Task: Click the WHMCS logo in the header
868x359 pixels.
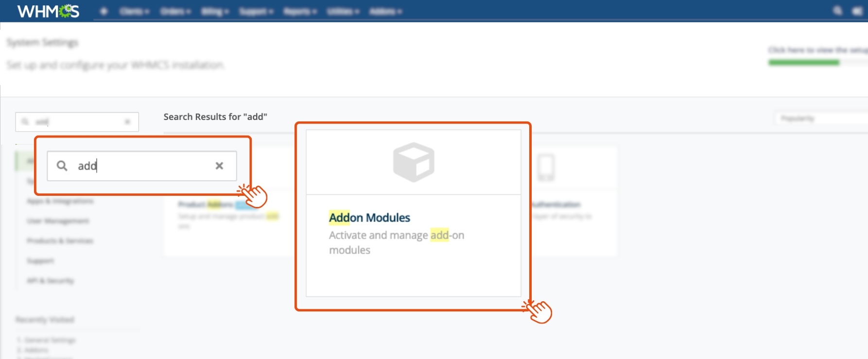Action: click(x=48, y=11)
